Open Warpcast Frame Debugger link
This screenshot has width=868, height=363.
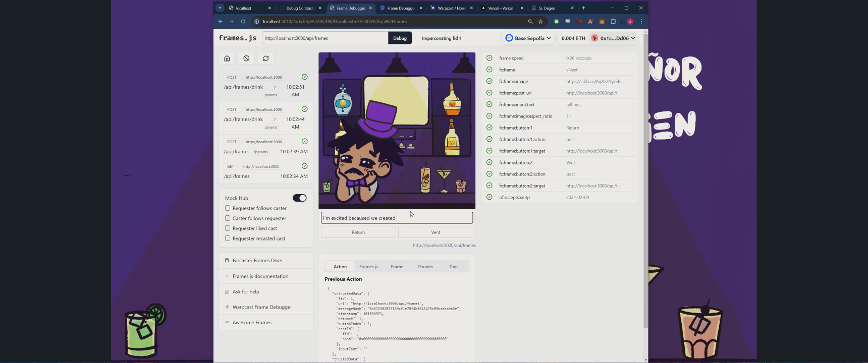click(262, 307)
